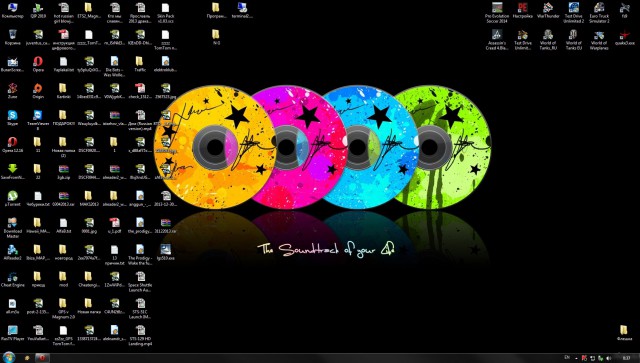This screenshot has width=640, height=363.
Task: Select the Dire Straits audio file
Action: coord(114,66)
